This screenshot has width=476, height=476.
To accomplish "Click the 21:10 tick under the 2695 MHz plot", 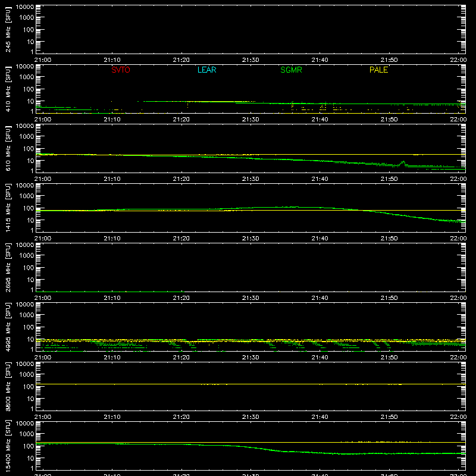I will [x=112, y=298].
